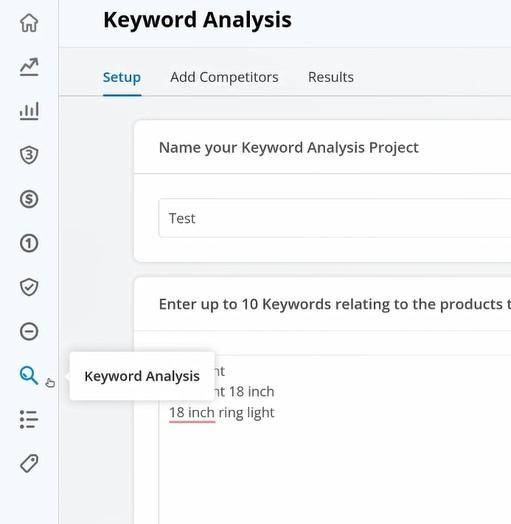511x524 pixels.
Task: Switch to the Setup tab
Action: point(122,78)
